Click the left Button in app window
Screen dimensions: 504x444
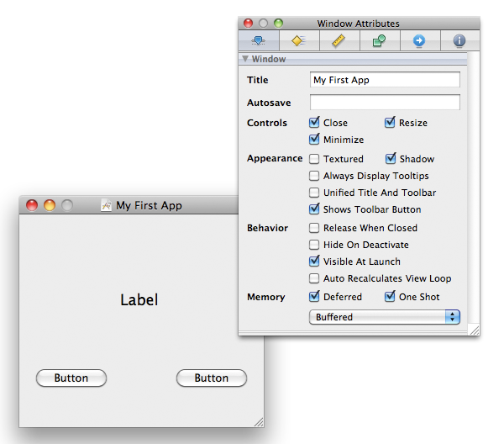click(x=71, y=378)
